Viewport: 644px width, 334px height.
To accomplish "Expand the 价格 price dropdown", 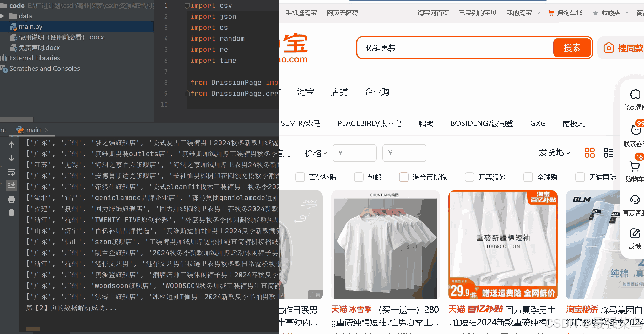I will tap(316, 153).
